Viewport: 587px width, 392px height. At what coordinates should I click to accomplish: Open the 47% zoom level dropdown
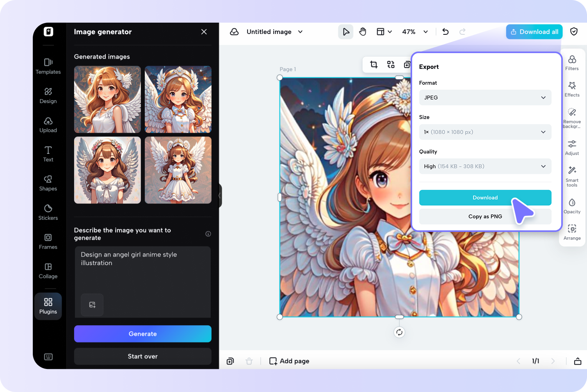point(415,32)
